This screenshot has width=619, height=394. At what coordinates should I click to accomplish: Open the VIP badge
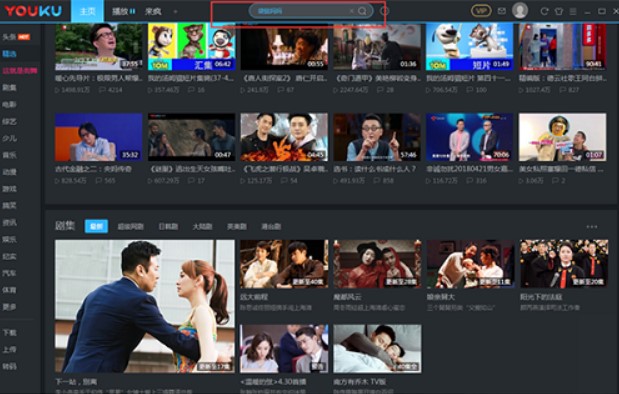pyautogui.click(x=481, y=11)
